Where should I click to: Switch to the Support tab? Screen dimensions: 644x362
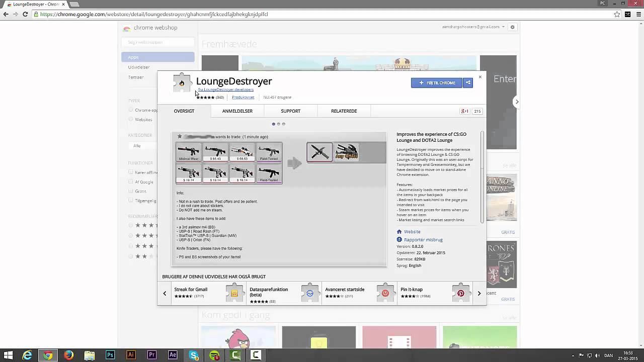coord(291,111)
